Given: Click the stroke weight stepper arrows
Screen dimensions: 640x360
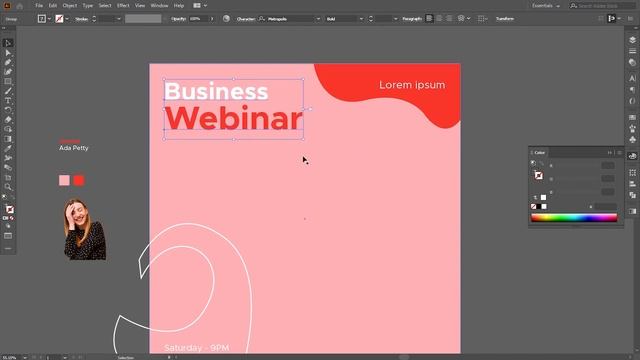Looking at the screenshot, I should click(x=94, y=19).
